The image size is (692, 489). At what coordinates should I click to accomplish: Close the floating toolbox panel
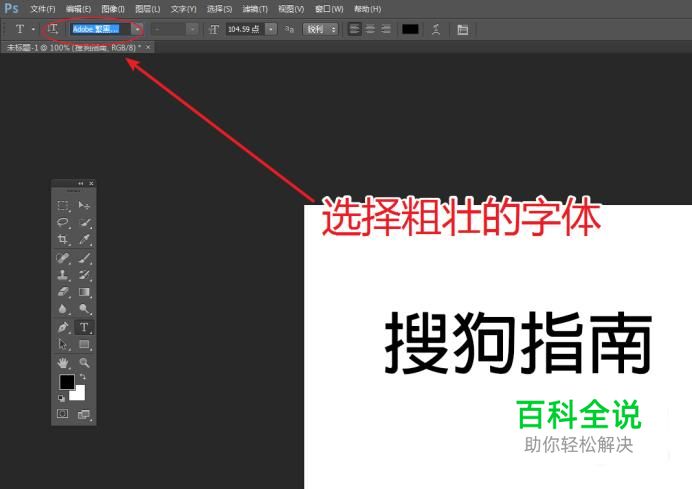[91, 183]
